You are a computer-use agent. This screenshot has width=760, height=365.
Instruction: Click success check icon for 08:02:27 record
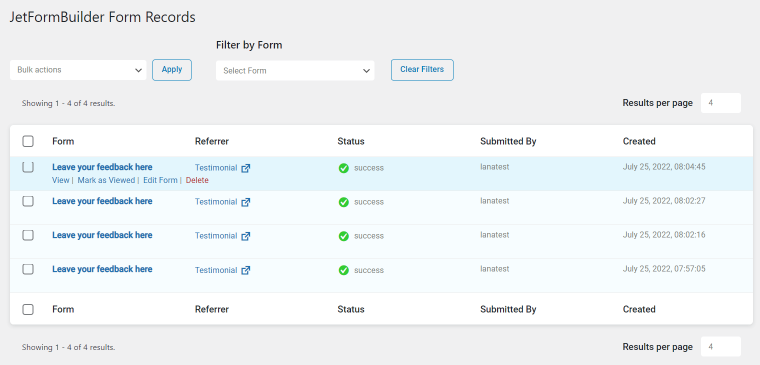(x=344, y=202)
